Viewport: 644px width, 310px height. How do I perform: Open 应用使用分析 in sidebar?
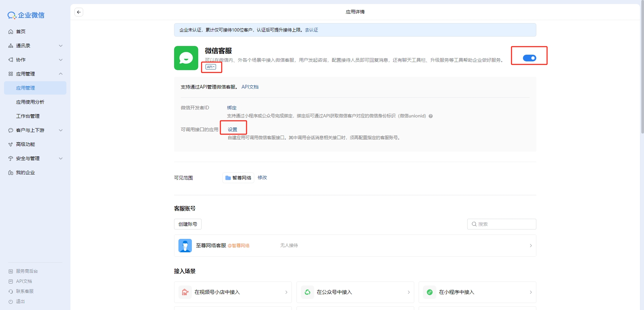pos(30,102)
